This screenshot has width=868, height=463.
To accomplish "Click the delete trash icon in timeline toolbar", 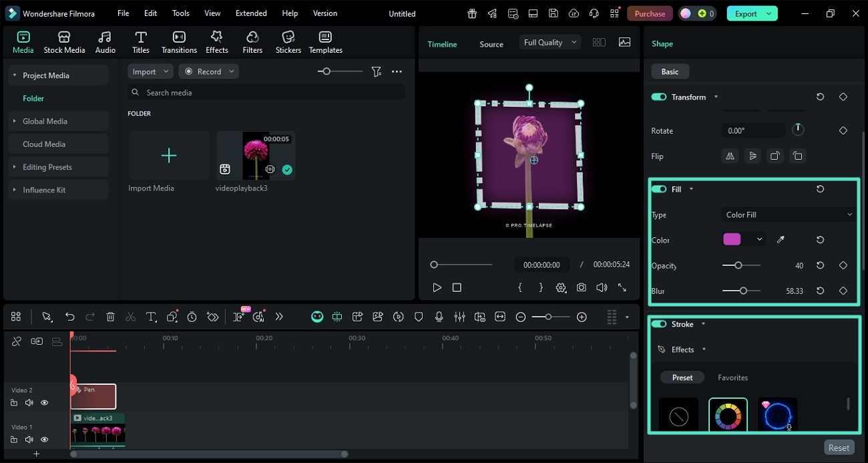I will point(111,317).
